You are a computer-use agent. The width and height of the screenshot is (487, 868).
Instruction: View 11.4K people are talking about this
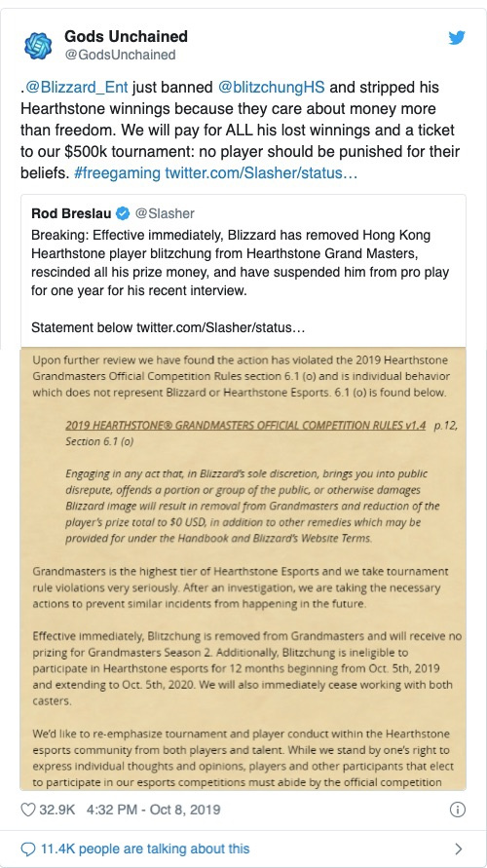pyautogui.click(x=145, y=849)
